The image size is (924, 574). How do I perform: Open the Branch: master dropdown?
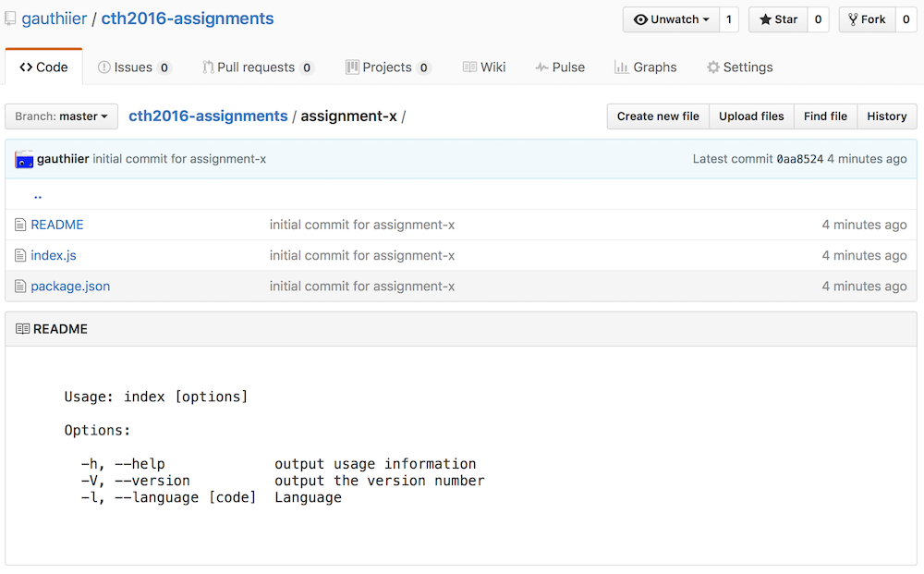[x=61, y=116]
